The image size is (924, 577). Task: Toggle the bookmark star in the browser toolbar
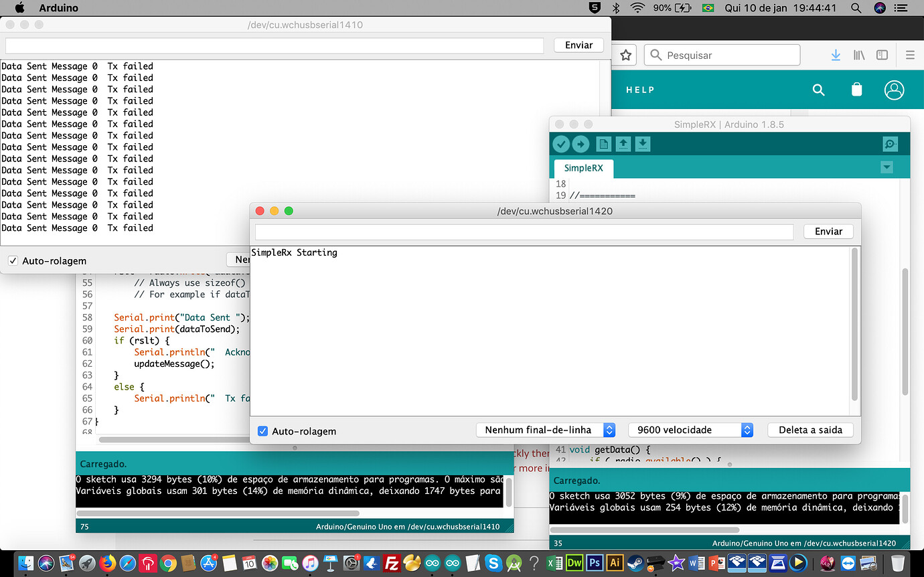625,55
